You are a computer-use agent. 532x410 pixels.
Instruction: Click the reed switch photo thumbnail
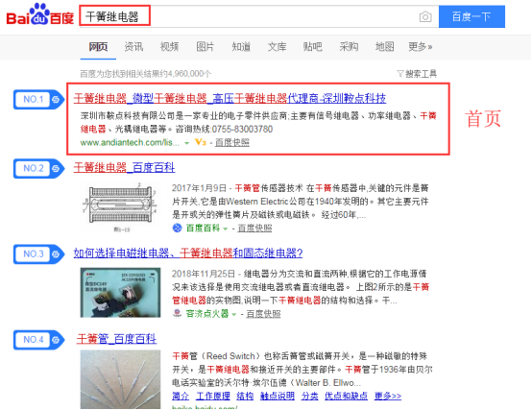pos(120,379)
